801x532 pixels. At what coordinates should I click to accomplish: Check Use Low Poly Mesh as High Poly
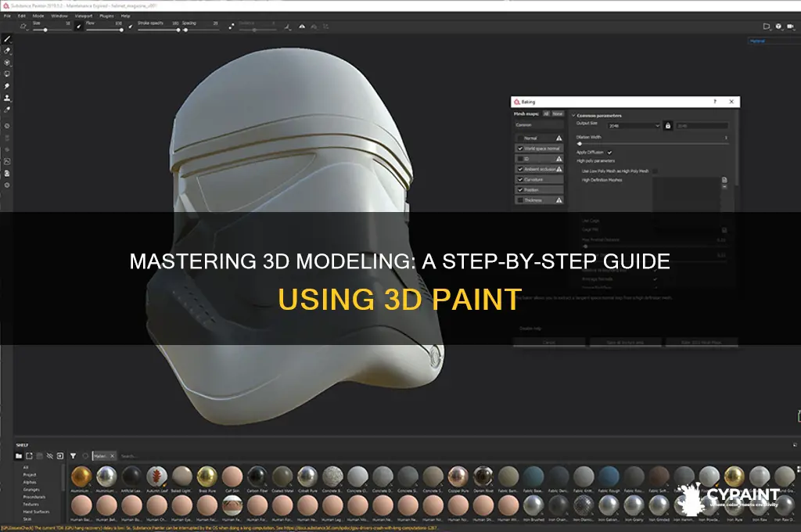655,171
